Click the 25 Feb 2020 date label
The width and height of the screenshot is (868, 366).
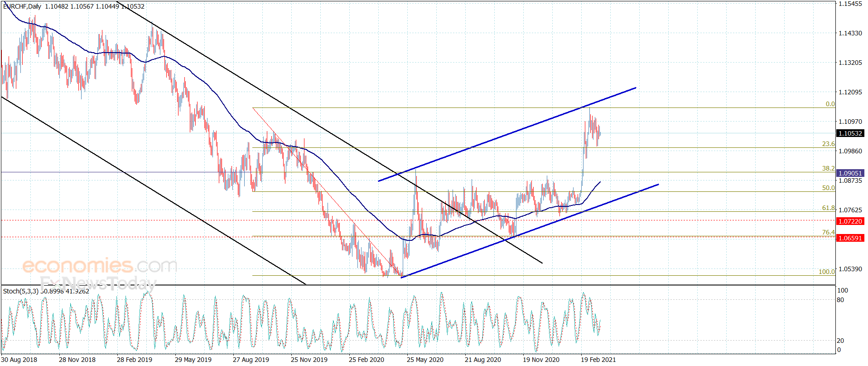(x=366, y=360)
